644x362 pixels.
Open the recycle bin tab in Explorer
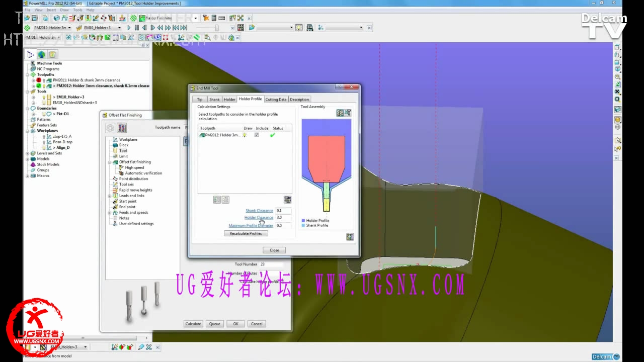[x=52, y=54]
